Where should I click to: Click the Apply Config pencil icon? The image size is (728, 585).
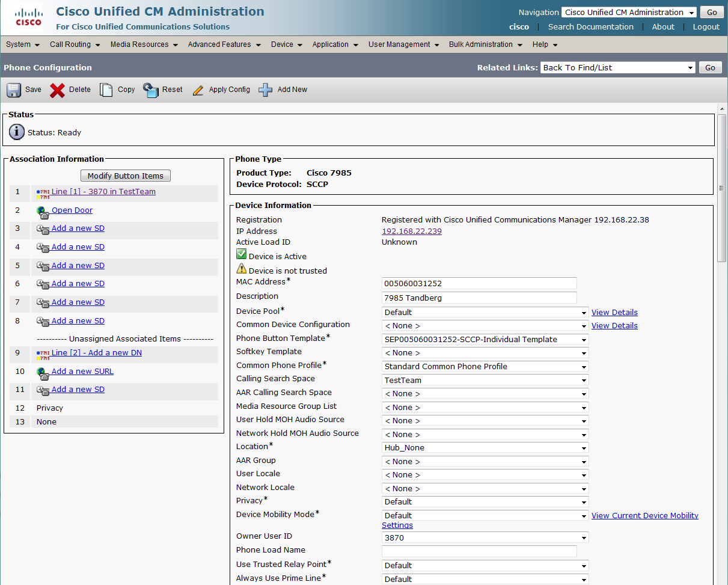pos(198,90)
